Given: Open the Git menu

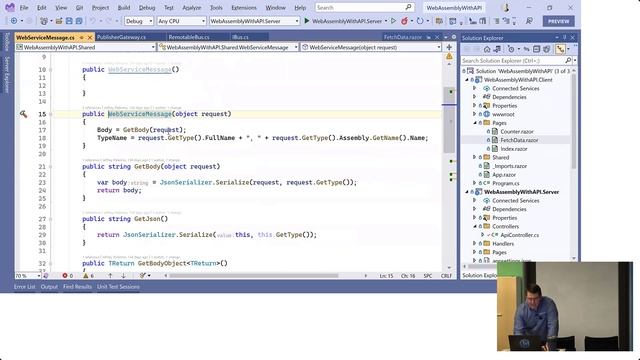Looking at the screenshot, I should click(80, 8).
